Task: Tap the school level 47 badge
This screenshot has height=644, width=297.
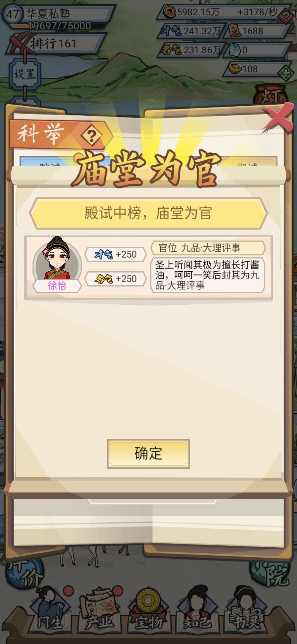Action: point(13,14)
